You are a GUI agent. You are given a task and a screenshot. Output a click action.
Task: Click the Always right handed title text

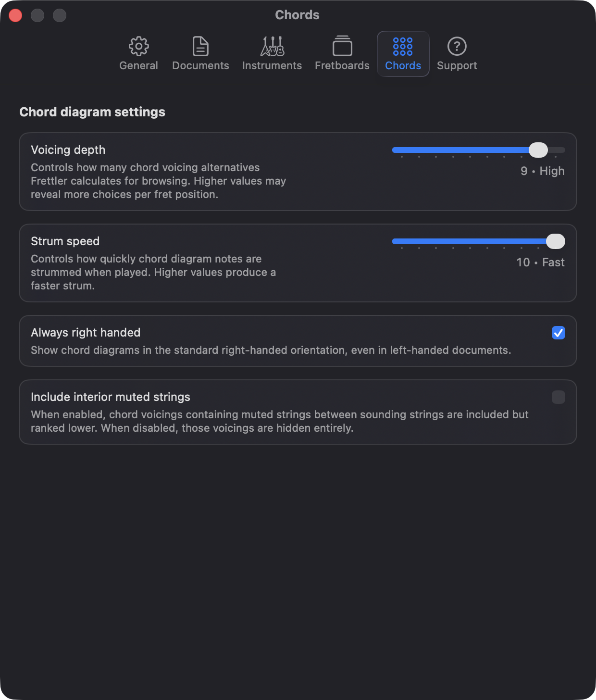tap(86, 333)
